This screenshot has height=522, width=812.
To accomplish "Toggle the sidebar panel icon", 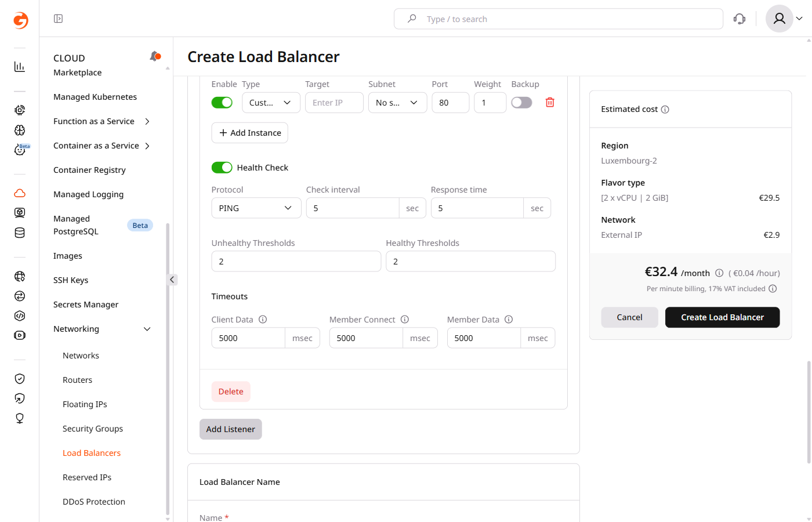I will (58, 19).
